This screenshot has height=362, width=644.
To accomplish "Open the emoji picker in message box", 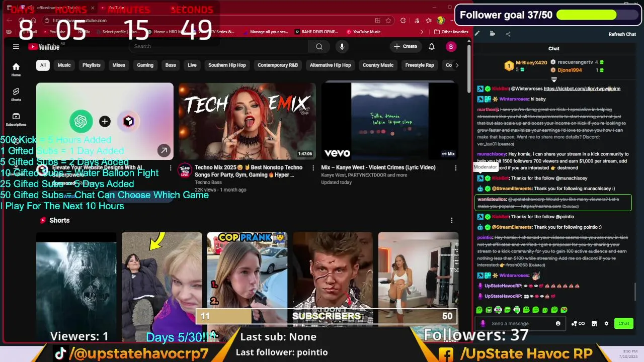I will coord(558,324).
